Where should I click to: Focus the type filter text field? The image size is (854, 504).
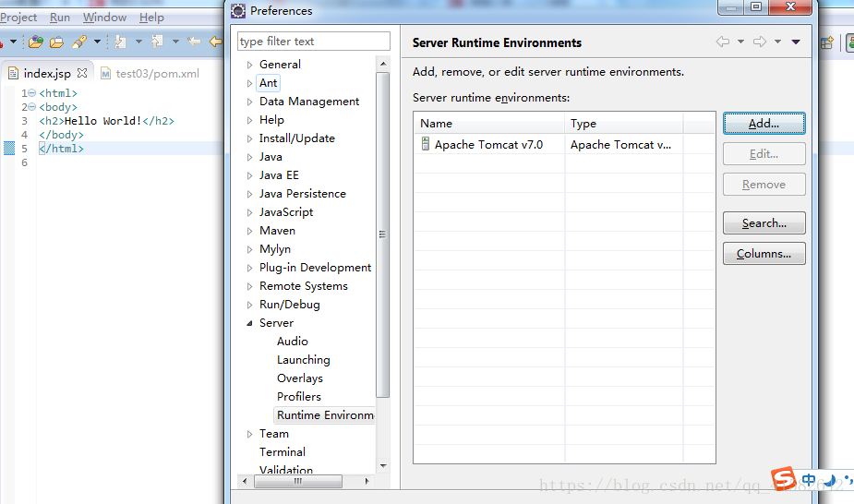(x=314, y=42)
